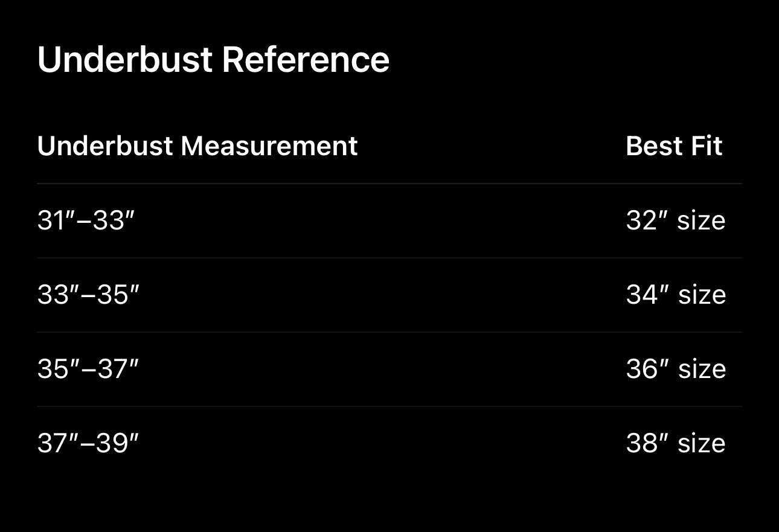The width and height of the screenshot is (779, 532).
Task: Click the '36″ size' best fit value
Action: (676, 369)
